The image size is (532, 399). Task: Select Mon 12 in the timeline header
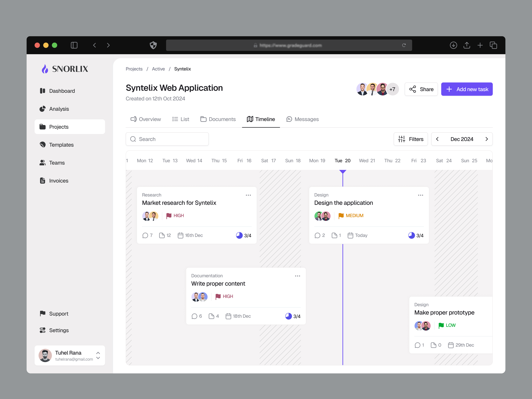145,161
